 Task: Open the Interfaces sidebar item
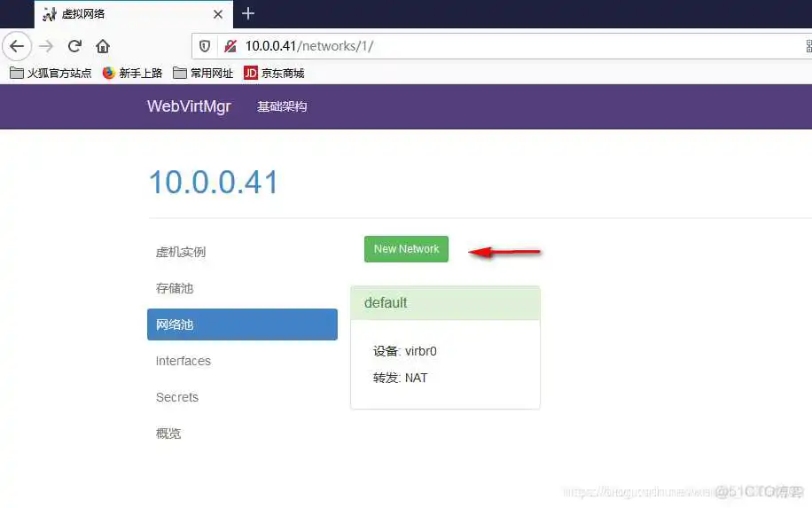coord(242,361)
